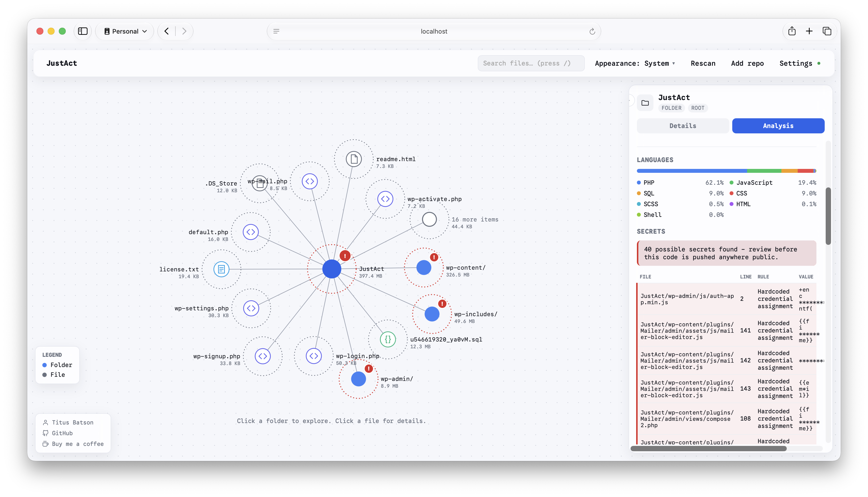This screenshot has height=497, width=868.
Task: Switch to the Details tab
Action: coord(683,126)
